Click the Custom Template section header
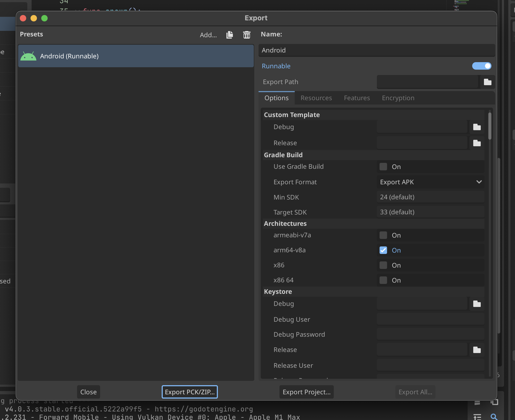 point(373,115)
